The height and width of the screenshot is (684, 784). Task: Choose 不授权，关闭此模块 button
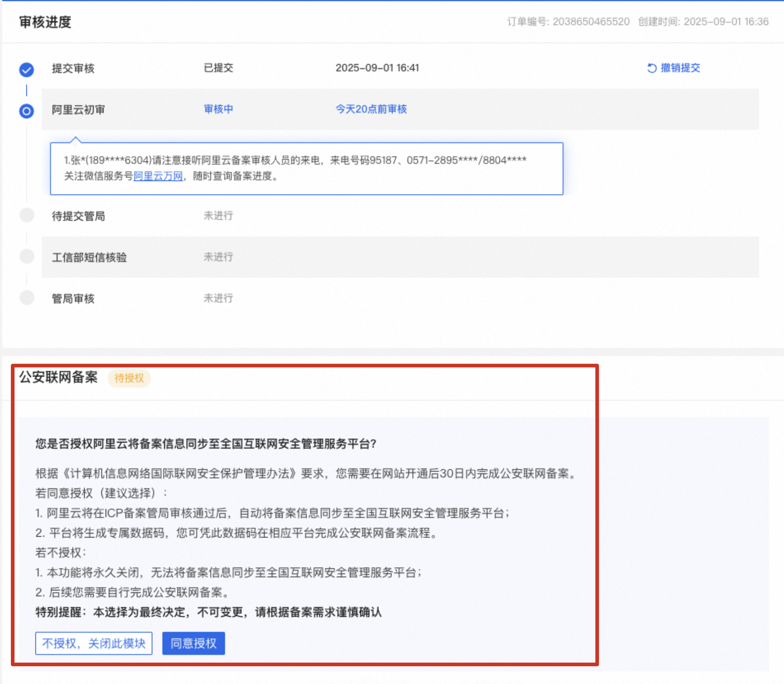tap(94, 643)
